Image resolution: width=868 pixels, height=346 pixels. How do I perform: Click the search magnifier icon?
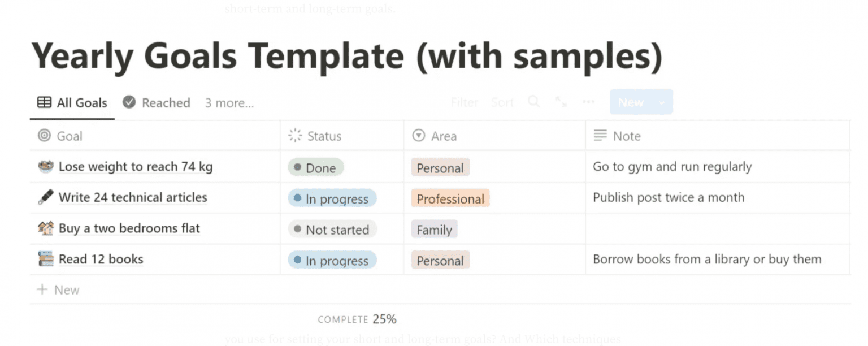click(x=533, y=102)
